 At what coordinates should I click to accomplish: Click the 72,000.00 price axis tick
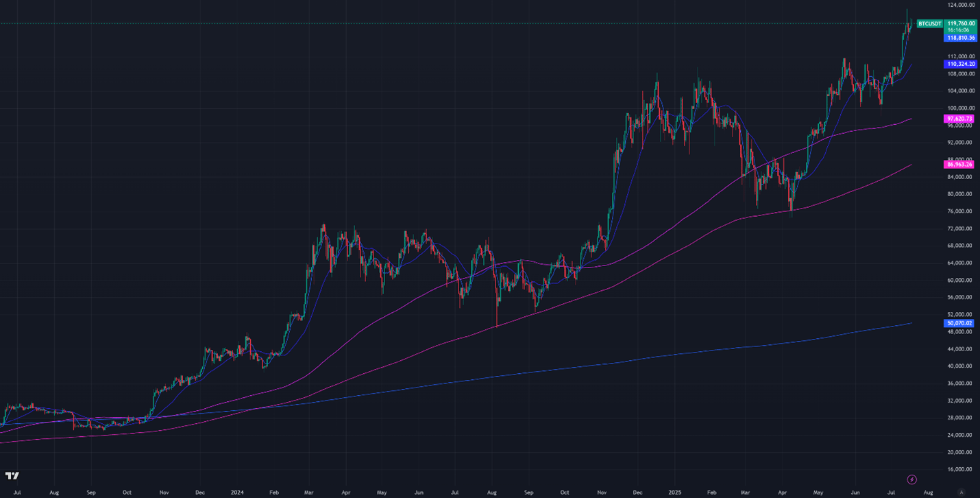pos(959,228)
